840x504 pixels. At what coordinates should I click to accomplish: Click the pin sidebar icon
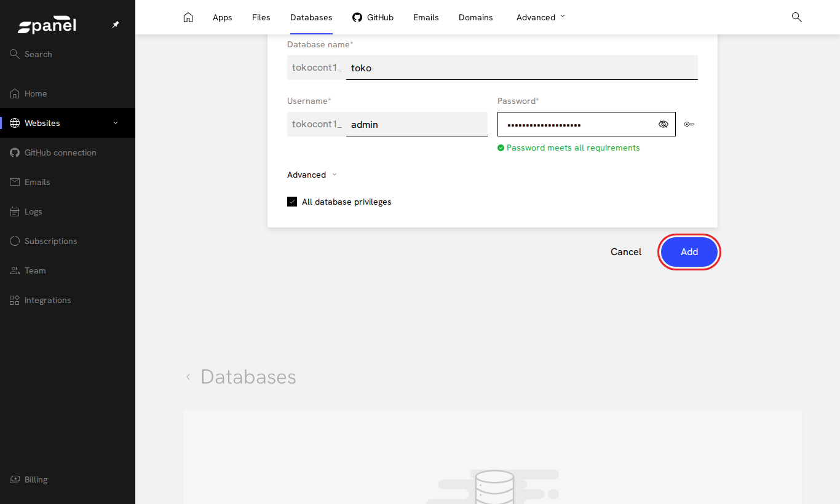pos(116,25)
